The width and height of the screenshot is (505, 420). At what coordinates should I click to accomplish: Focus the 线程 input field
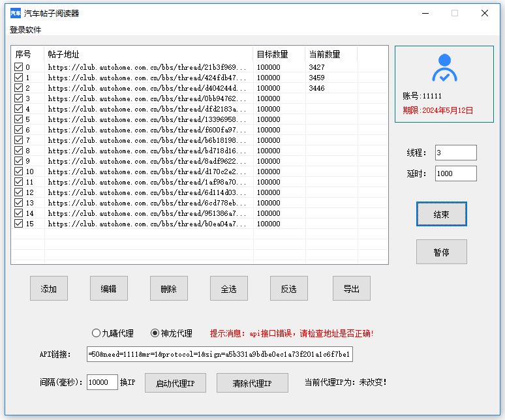(455, 153)
